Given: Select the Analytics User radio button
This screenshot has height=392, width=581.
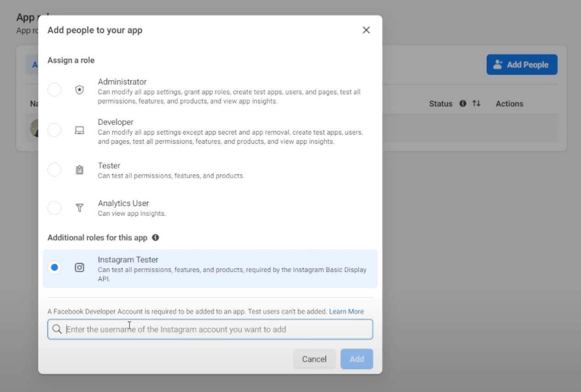Looking at the screenshot, I should 54,208.
